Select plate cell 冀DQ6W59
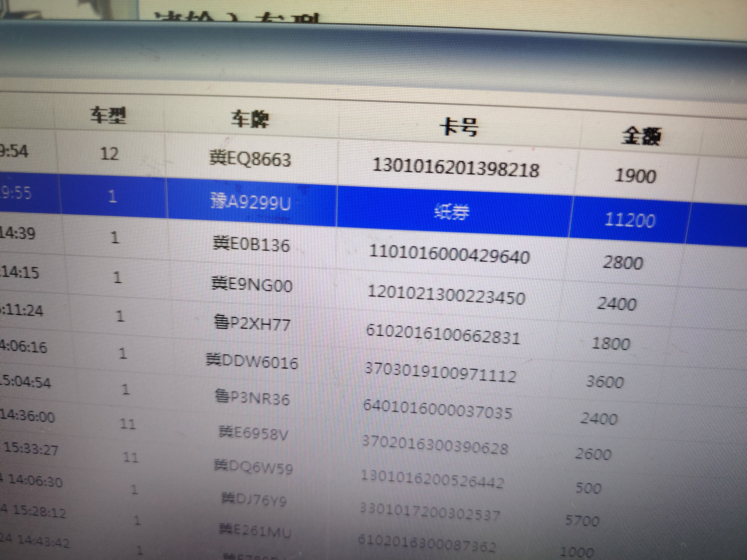The image size is (747, 560). coord(254,467)
